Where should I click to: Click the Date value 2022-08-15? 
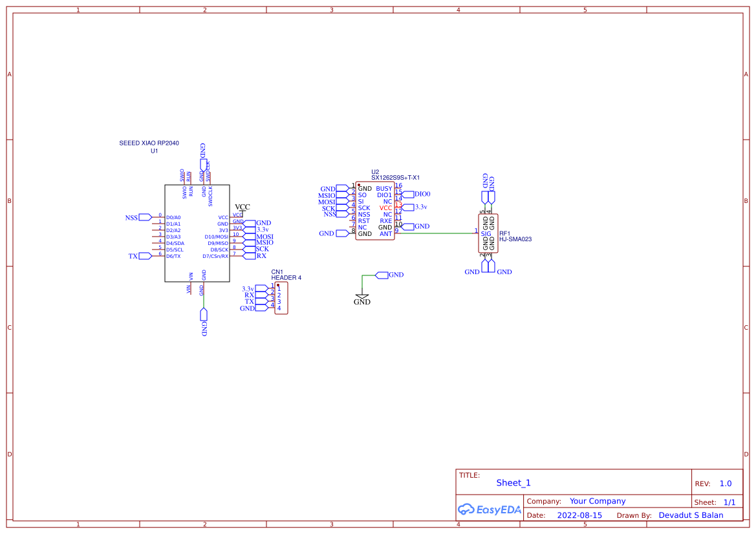[x=579, y=515]
